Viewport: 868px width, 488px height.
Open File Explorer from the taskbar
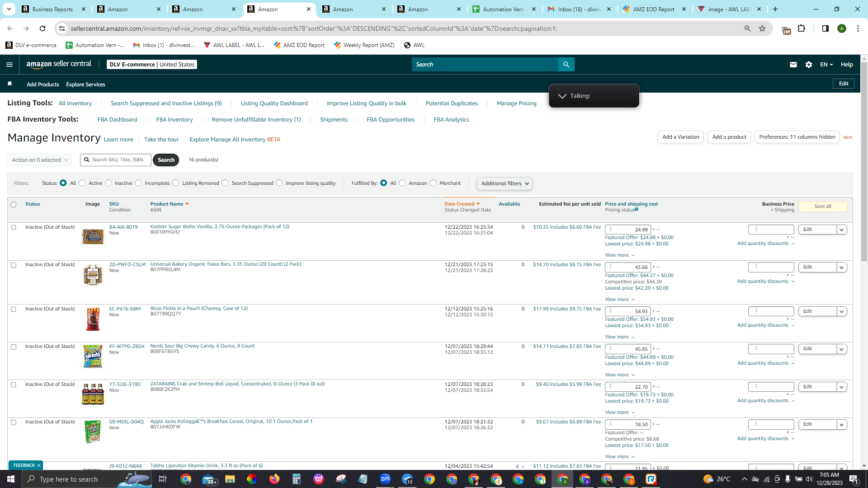click(230, 479)
